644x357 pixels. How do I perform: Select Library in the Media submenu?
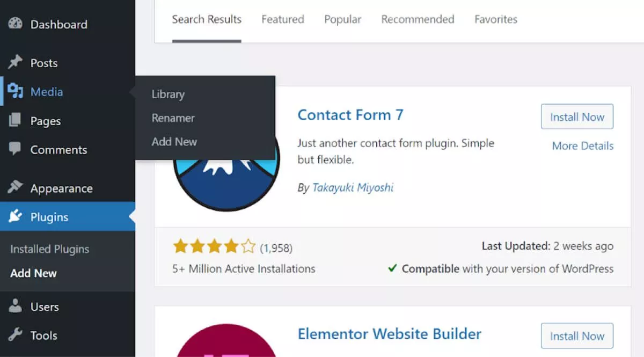tap(168, 94)
